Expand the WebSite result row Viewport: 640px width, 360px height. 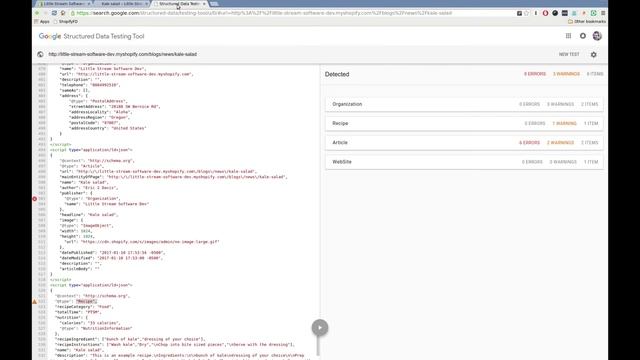pos(464,162)
